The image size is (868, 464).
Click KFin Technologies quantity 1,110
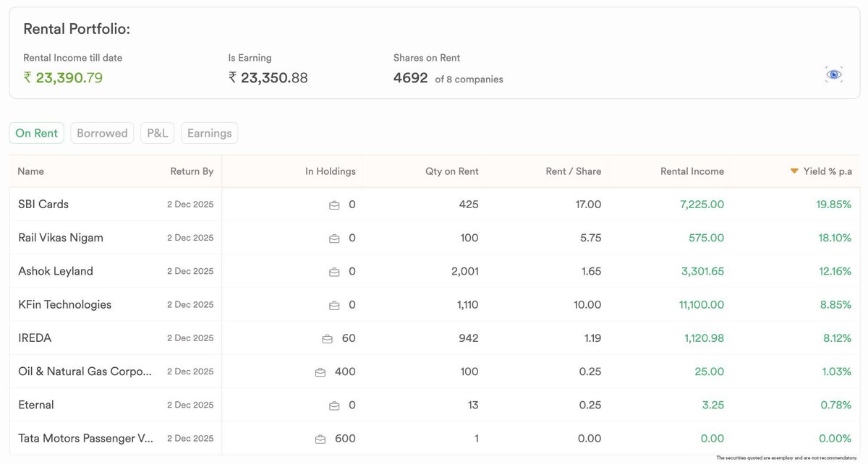(468, 304)
